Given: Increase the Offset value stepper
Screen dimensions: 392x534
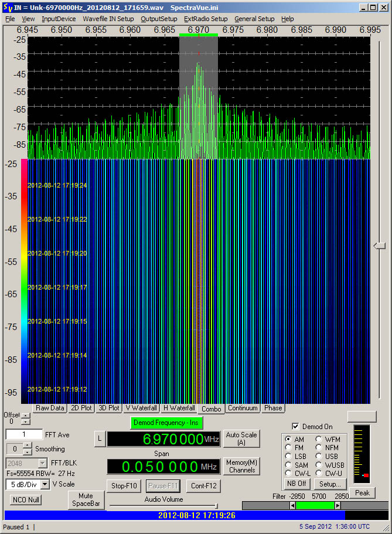Looking at the screenshot, I should [26, 416].
